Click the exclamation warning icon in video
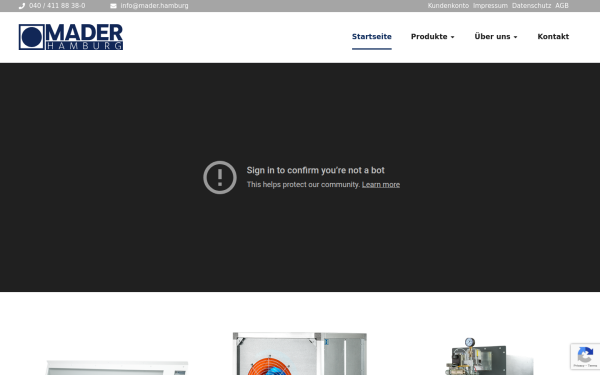Screen dimensions: 600x375 (220, 177)
